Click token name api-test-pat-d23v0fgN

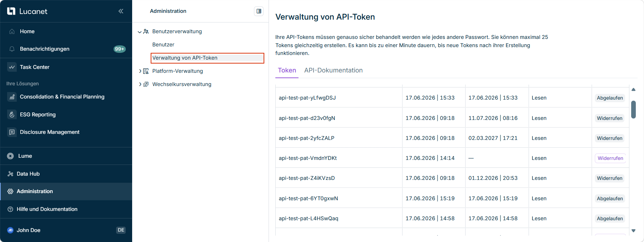coord(307,118)
